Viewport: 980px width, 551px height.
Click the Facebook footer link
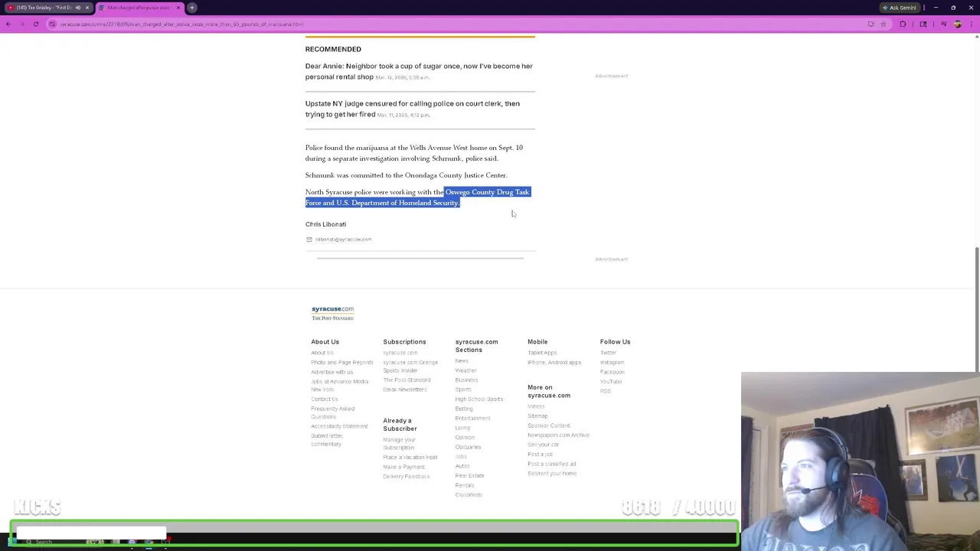[x=612, y=372]
